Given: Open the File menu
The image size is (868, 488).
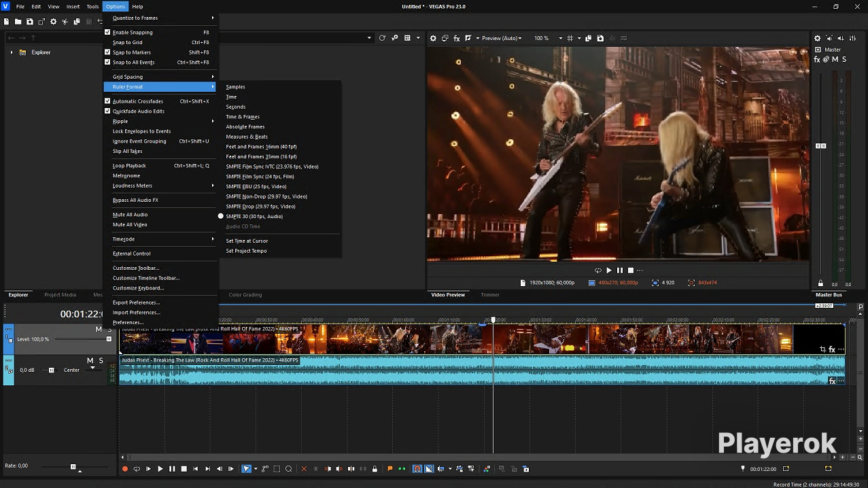Looking at the screenshot, I should click(x=20, y=6).
